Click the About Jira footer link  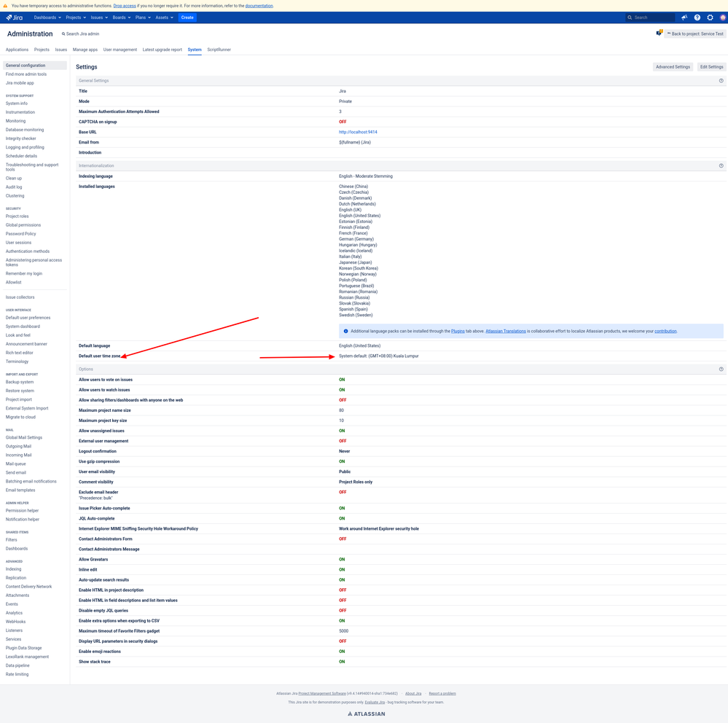(x=413, y=694)
